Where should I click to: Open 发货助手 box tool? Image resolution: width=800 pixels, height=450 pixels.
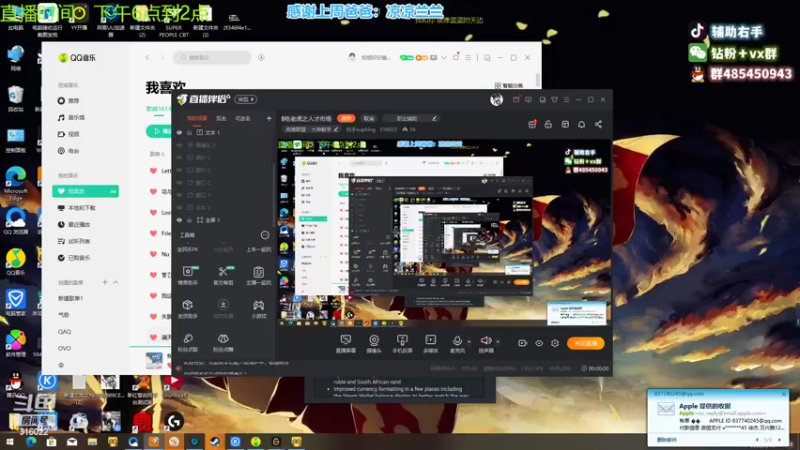pos(188,309)
